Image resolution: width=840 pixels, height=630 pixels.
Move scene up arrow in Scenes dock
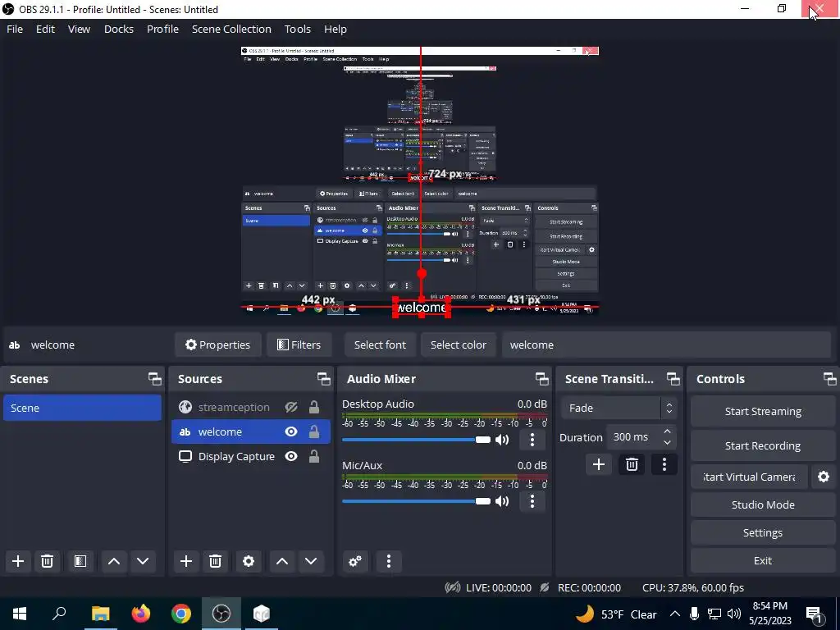(x=113, y=561)
